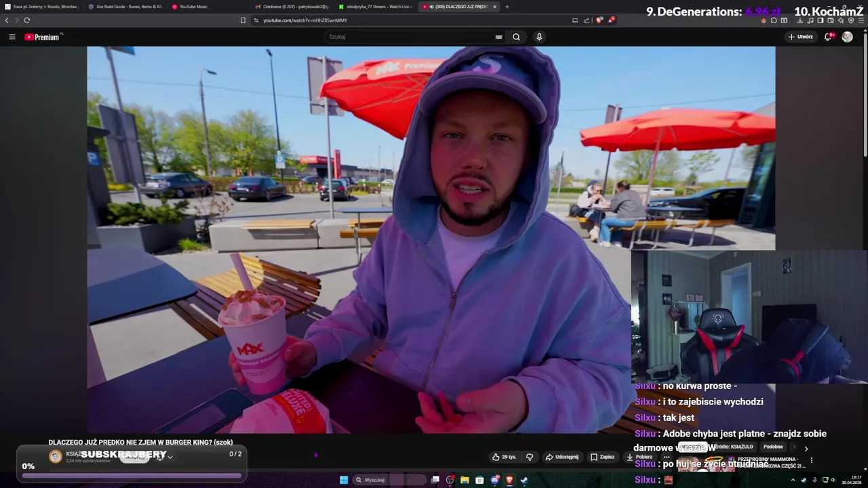Open Steam from the taskbar
The image size is (868, 488).
(x=524, y=480)
